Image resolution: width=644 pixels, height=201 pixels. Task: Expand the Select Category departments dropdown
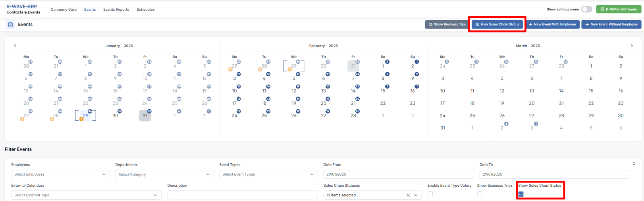coord(164,174)
